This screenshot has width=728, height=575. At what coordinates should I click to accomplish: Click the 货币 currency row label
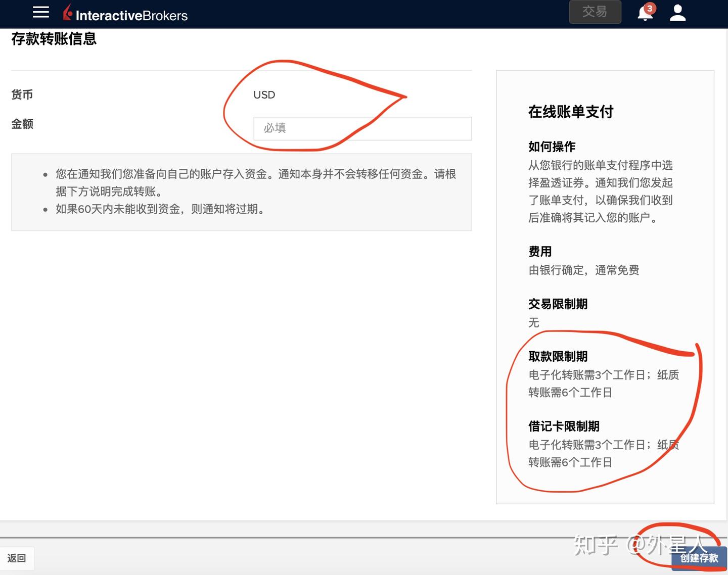[23, 94]
